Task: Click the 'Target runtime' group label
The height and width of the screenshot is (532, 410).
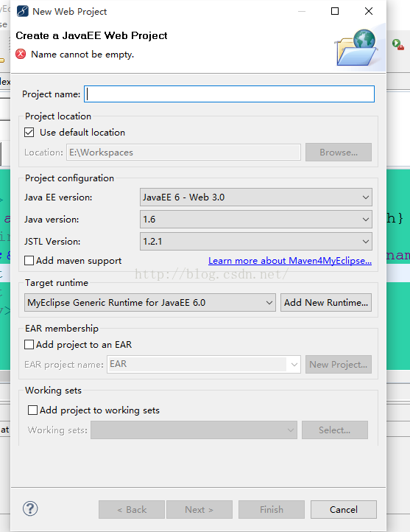Action: 57,283
